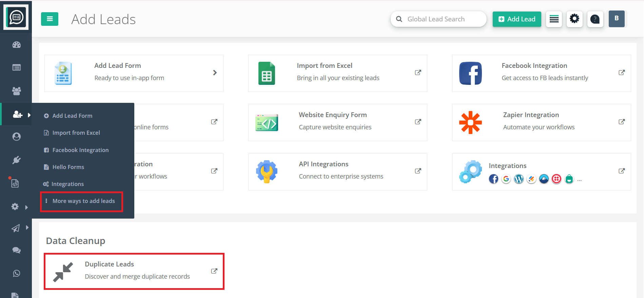Click the Website Enquiry Form code icon
The height and width of the screenshot is (298, 644).
[x=267, y=123]
